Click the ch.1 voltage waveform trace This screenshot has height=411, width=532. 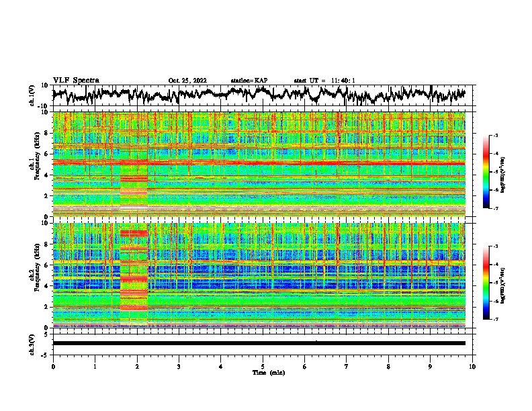pos(259,95)
